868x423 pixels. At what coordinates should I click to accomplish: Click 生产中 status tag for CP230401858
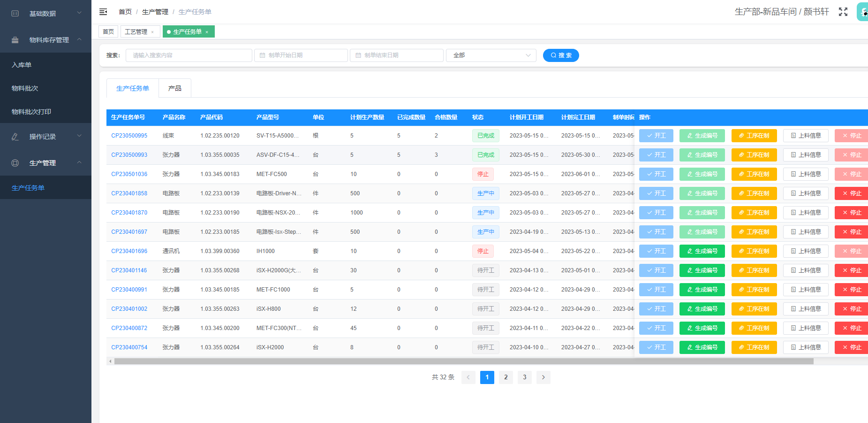coord(486,193)
